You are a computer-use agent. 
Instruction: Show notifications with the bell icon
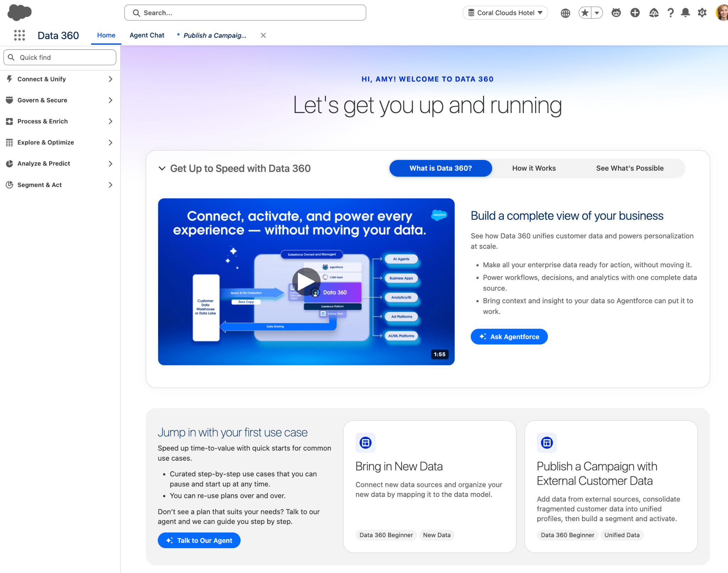pos(685,13)
